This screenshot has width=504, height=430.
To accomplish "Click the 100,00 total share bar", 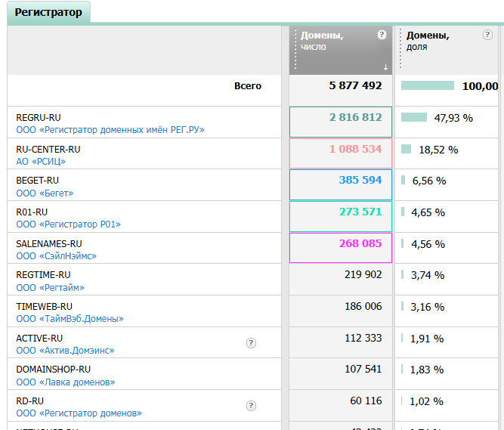I will click(428, 85).
